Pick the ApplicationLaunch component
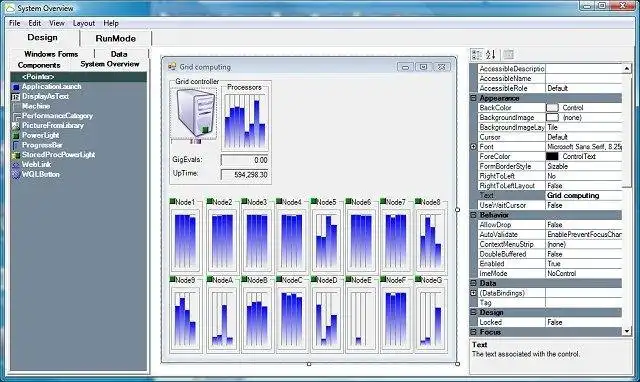Image resolution: width=640 pixels, height=382 pixels. (x=51, y=87)
